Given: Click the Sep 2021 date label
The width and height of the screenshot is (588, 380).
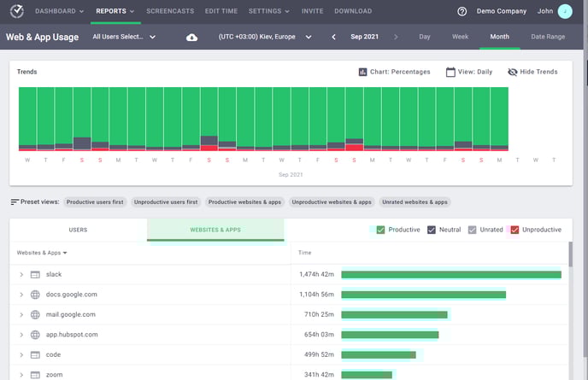Looking at the screenshot, I should (364, 37).
